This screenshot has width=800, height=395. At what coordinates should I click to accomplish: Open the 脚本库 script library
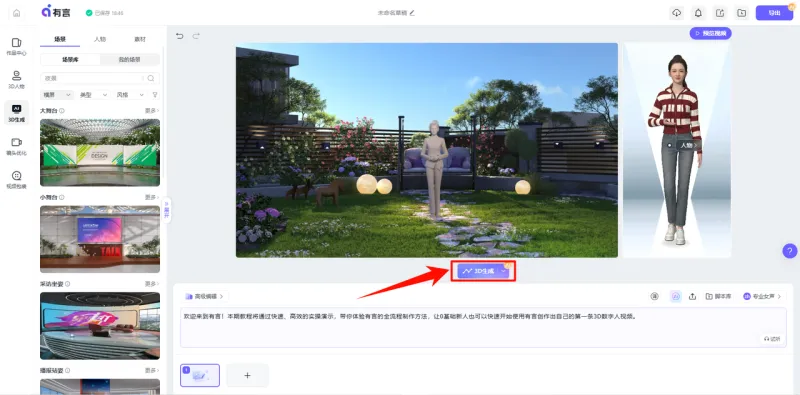pos(718,297)
